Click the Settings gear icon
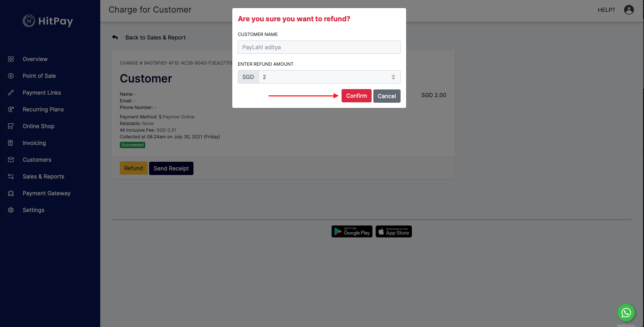This screenshot has height=327, width=644. click(x=11, y=210)
